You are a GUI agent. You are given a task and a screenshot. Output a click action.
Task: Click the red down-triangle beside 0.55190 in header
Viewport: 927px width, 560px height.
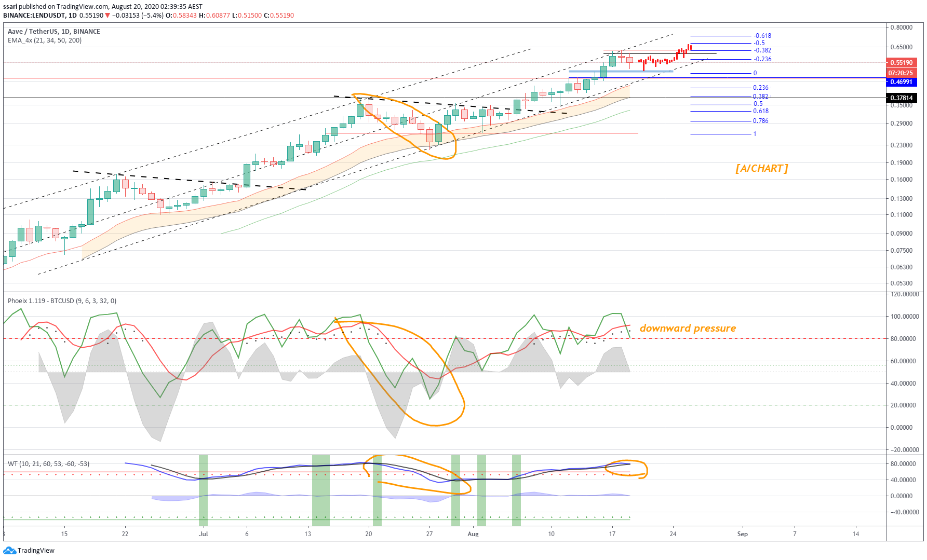click(x=108, y=16)
